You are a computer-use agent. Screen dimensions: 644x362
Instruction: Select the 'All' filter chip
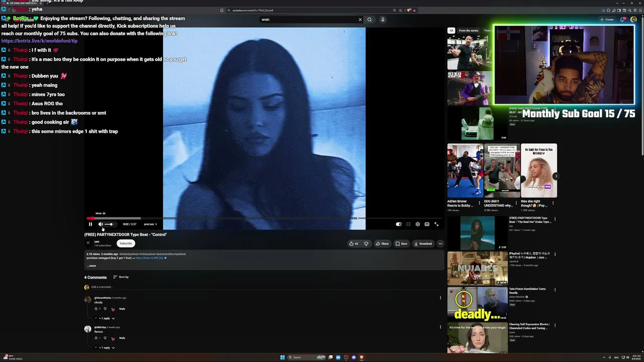[x=451, y=31]
